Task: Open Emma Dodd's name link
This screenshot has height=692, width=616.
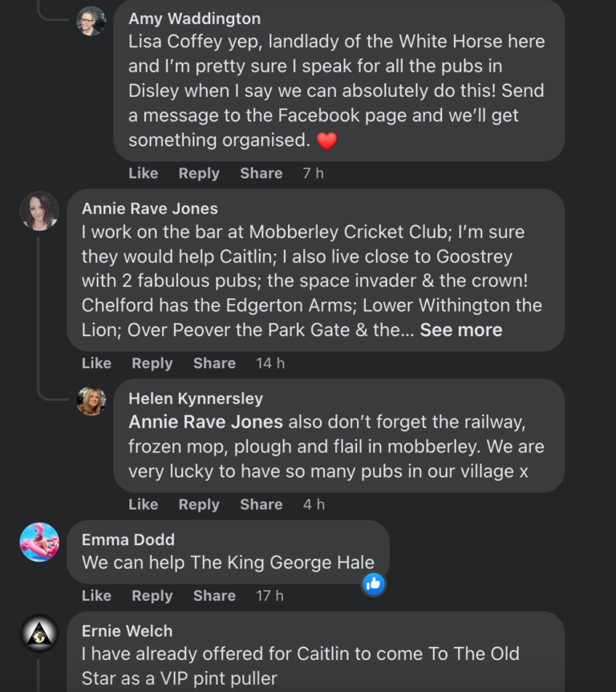Action: [128, 540]
